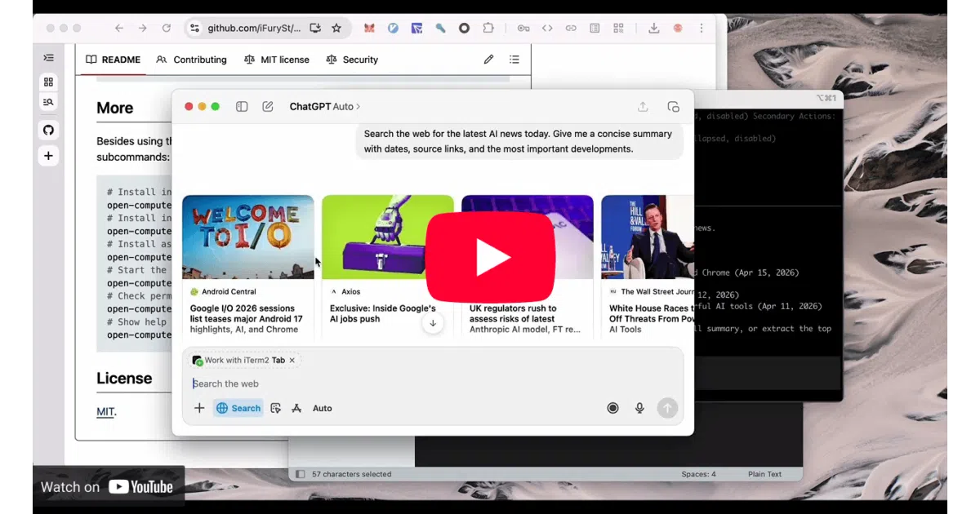Click the share icon in ChatGPT header
The height and width of the screenshot is (514, 980).
click(643, 107)
